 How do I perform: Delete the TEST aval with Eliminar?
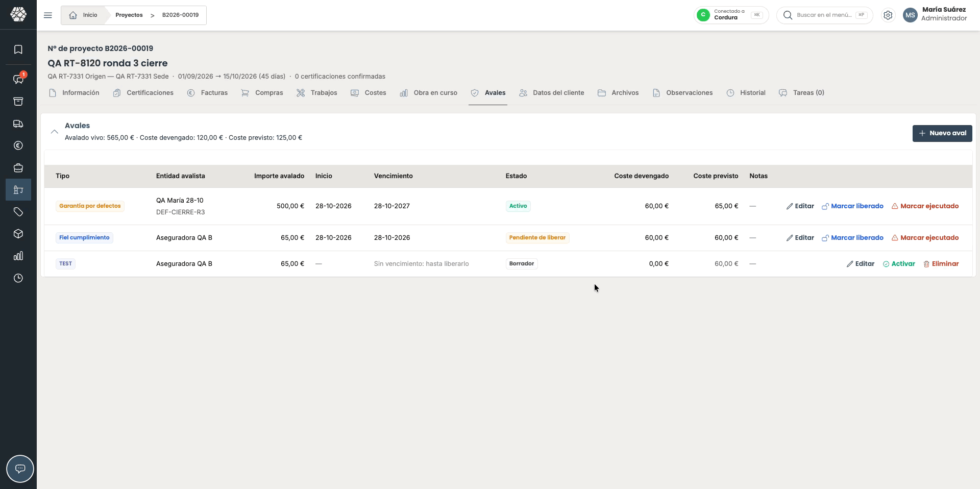pyautogui.click(x=941, y=264)
